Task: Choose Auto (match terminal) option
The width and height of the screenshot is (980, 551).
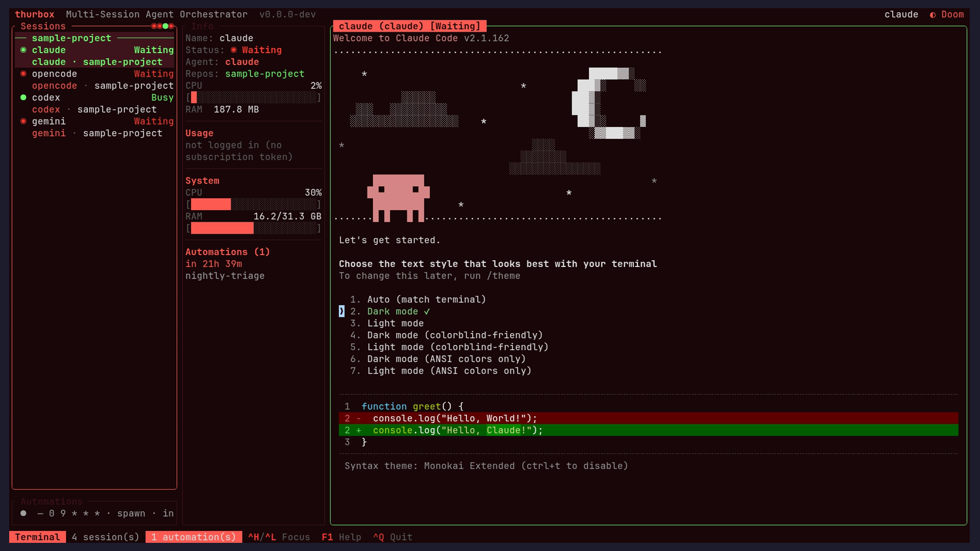Action: (418, 299)
